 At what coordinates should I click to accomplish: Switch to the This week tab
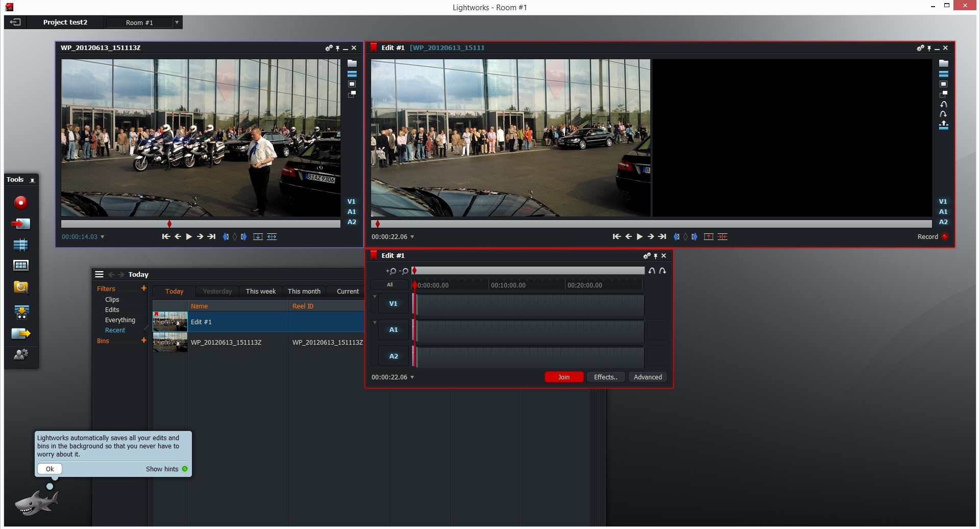[261, 292]
